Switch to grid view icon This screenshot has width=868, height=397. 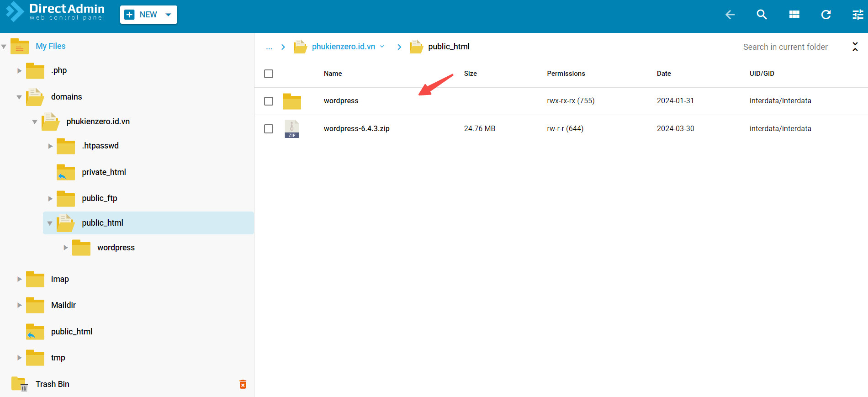coord(794,15)
